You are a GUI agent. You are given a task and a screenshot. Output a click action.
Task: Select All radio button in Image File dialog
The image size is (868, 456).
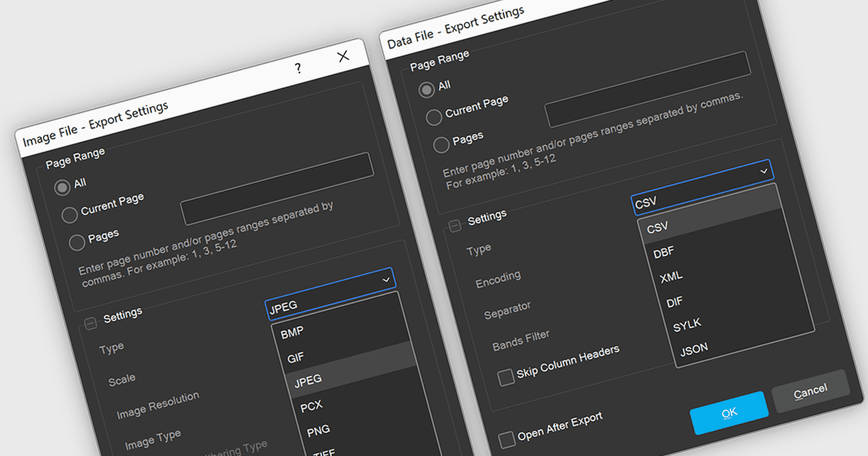point(63,187)
